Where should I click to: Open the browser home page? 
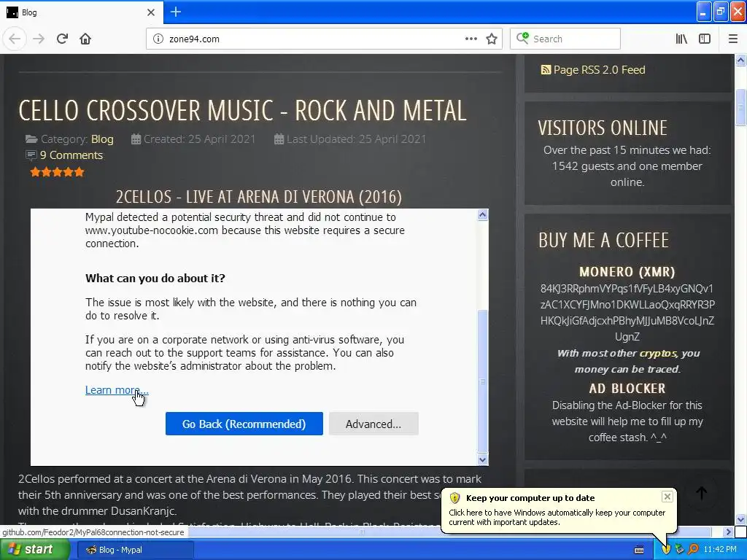pos(85,39)
